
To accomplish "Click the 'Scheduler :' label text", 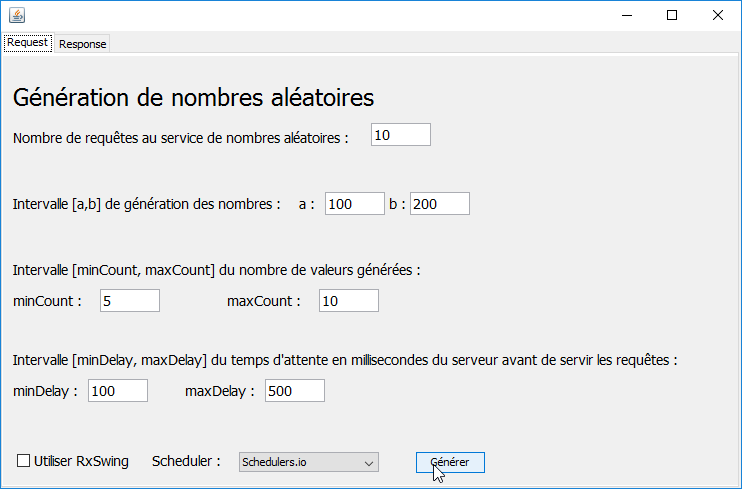I will point(186,461).
